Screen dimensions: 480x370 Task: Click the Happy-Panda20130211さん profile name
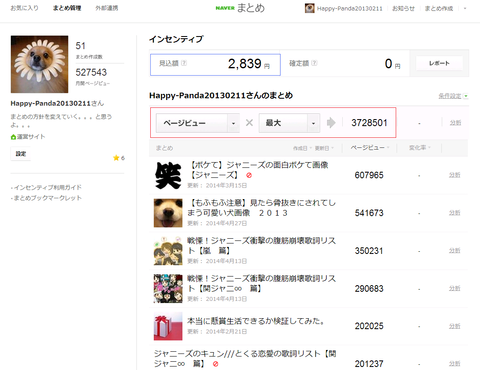[57, 103]
